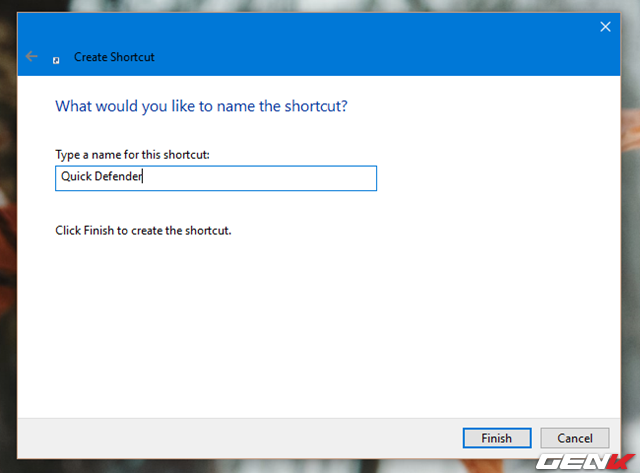640x473 pixels.
Task: Click the back arrow in the wizard header
Action: pos(31,57)
